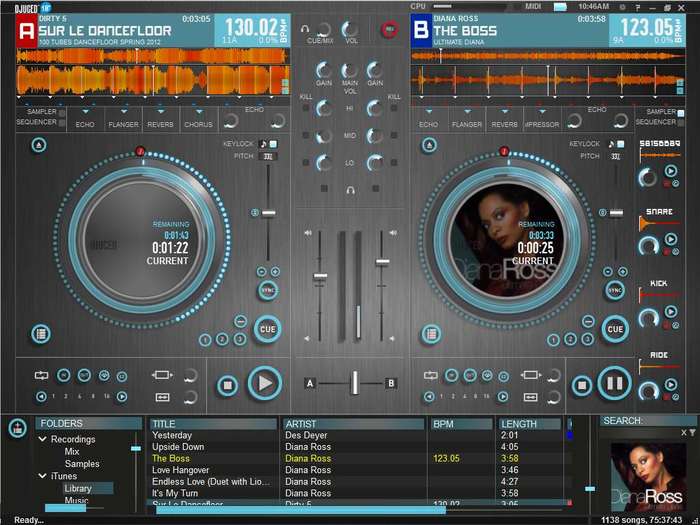Open the settings gear in title bar
Viewport: 700px width, 525px height.
(x=623, y=7)
